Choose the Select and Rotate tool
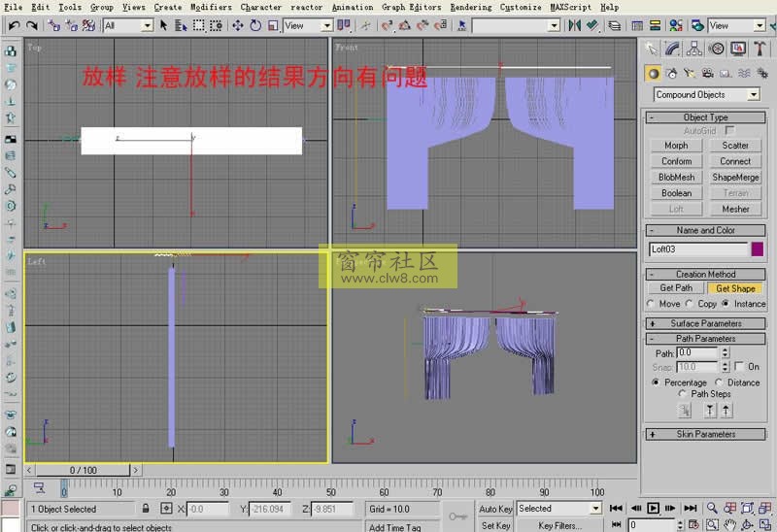Image resolution: width=777 pixels, height=532 pixels. point(255,25)
